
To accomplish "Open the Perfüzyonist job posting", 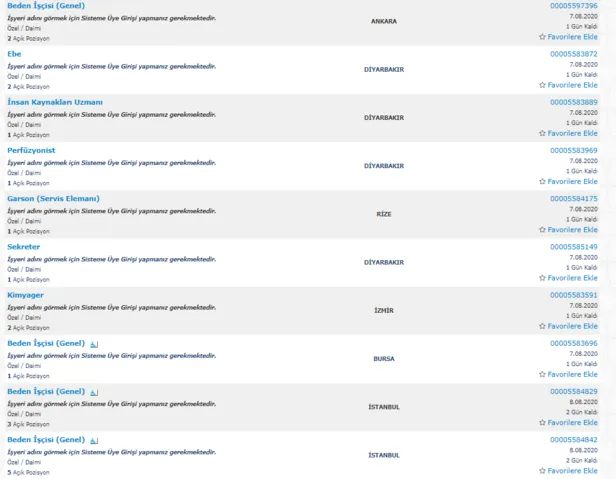I will [x=31, y=150].
